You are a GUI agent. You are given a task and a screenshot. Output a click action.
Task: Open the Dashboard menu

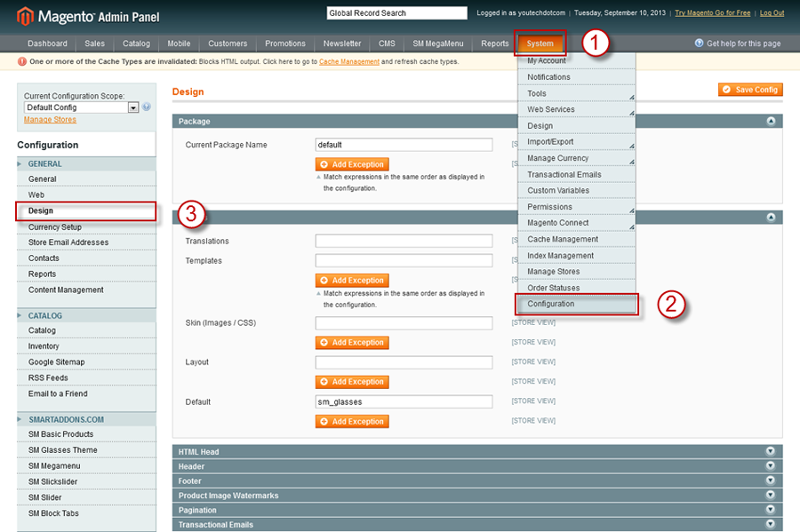(x=47, y=44)
